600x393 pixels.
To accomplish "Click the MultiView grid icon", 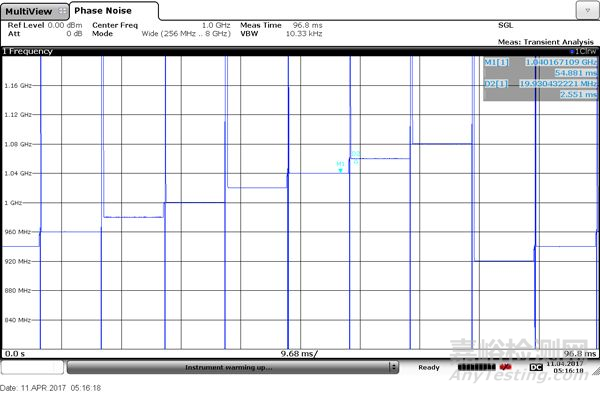I will click(x=62, y=11).
